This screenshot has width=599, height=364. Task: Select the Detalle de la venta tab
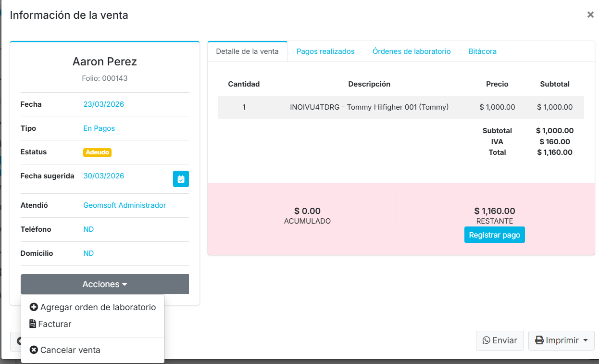(247, 51)
